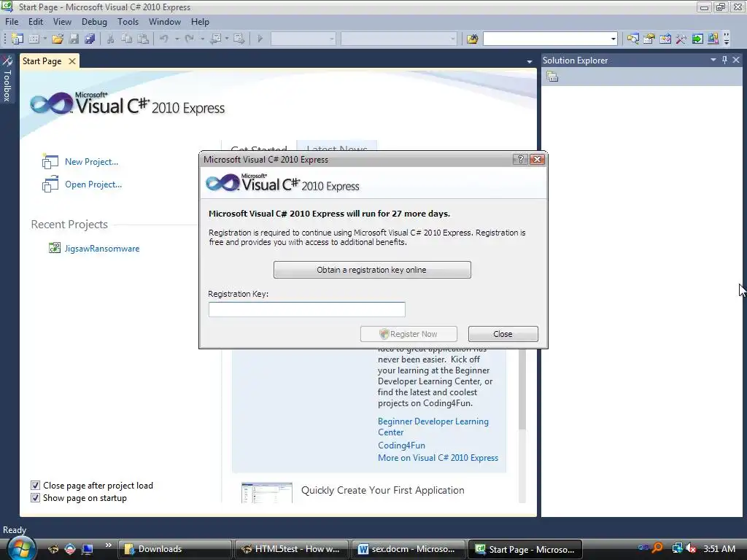Click the Close button in registration dialog
747x560 pixels.
pos(503,334)
